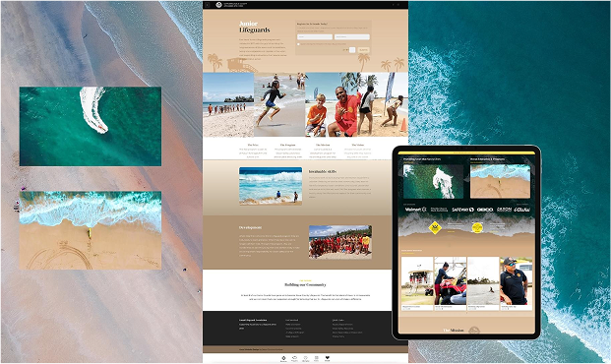The width and height of the screenshot is (611, 364).
Task: Click the Building our Community heading
Action: tap(305, 284)
